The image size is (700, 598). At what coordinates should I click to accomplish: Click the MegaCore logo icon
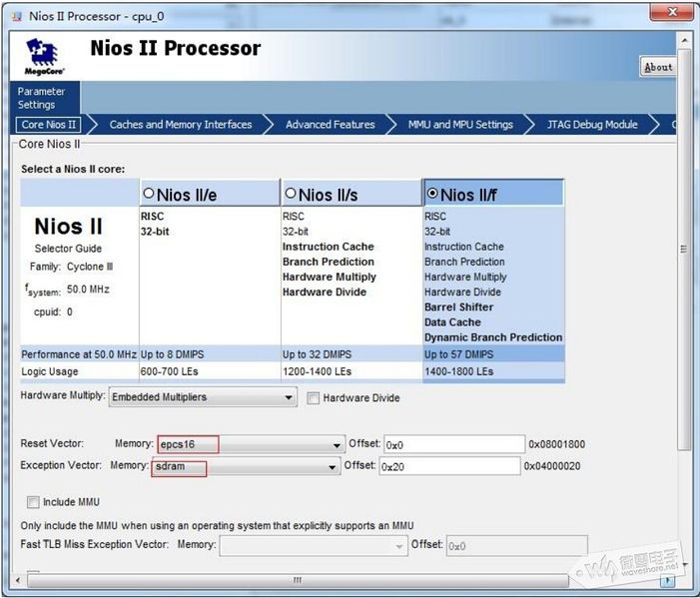44,56
